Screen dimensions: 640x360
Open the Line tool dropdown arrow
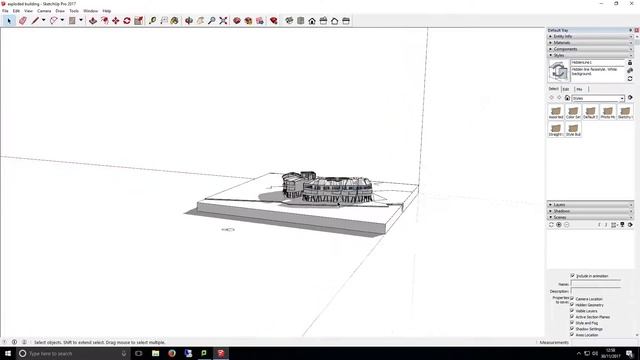(x=43, y=20)
